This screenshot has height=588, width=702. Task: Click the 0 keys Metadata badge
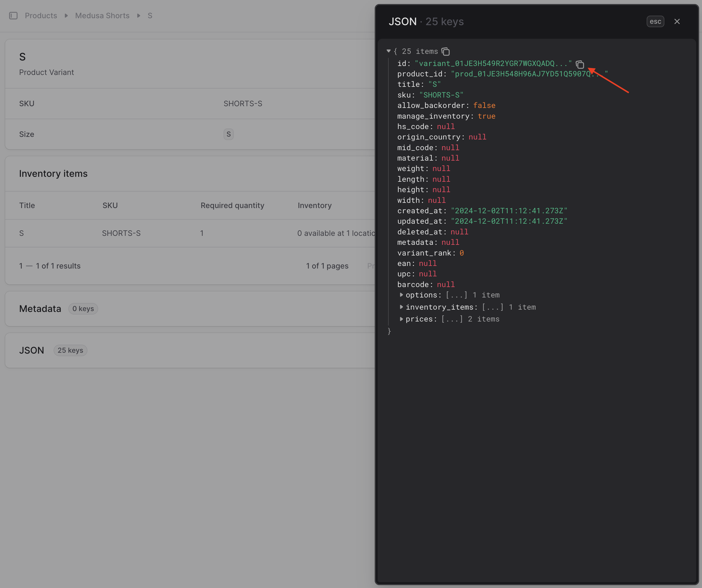pyautogui.click(x=83, y=309)
